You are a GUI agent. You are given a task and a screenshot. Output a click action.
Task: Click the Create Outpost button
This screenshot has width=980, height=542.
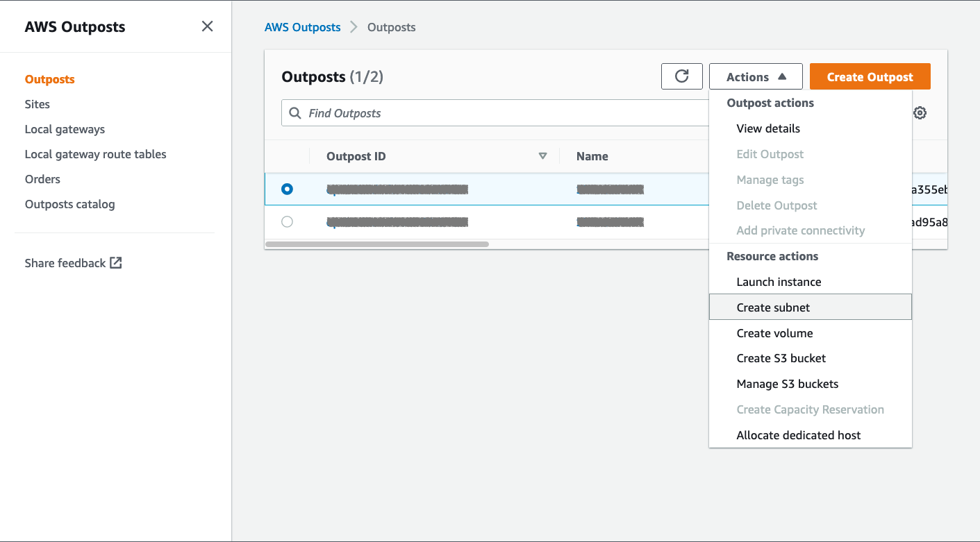pyautogui.click(x=870, y=76)
